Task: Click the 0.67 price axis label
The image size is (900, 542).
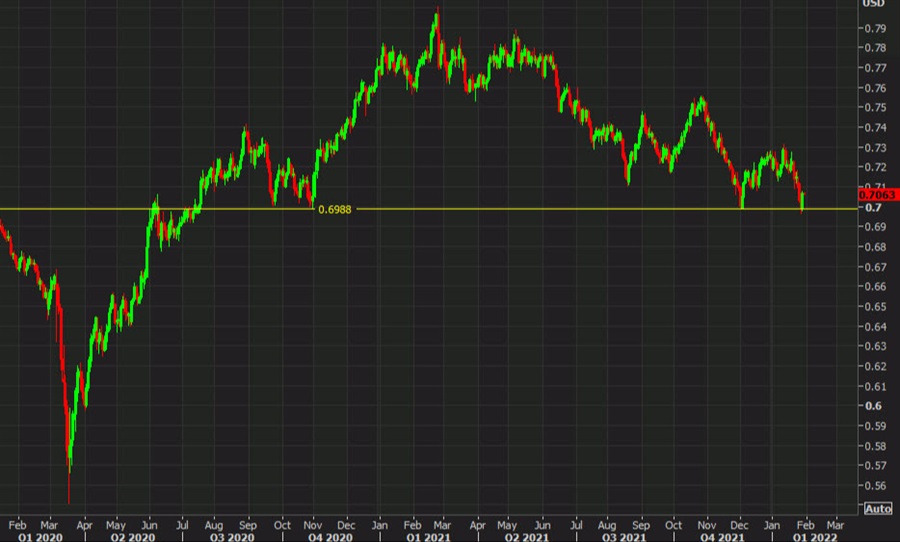Action: coord(875,267)
